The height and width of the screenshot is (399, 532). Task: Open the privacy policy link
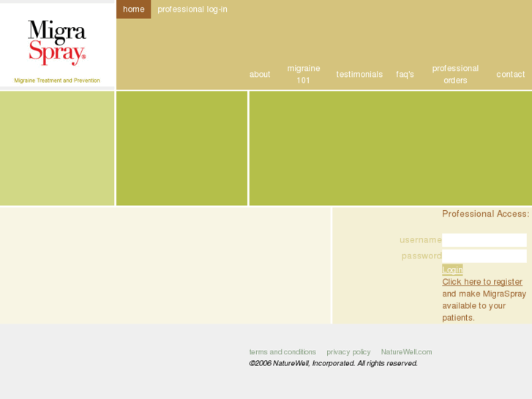pyautogui.click(x=348, y=352)
